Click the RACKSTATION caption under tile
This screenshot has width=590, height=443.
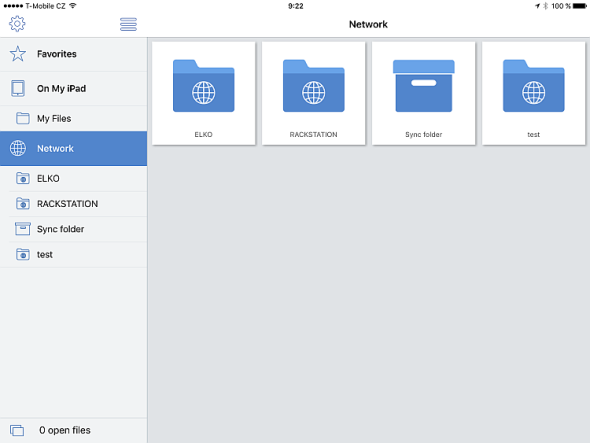point(313,134)
